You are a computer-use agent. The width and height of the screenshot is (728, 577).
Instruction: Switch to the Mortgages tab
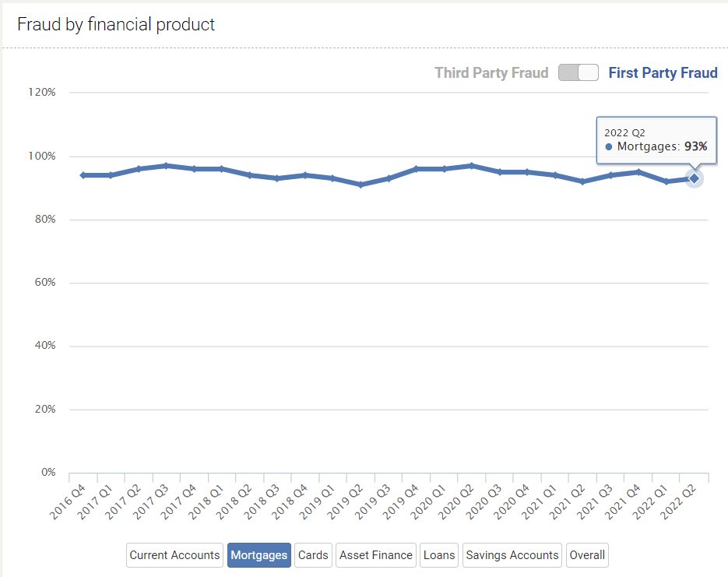(x=259, y=555)
